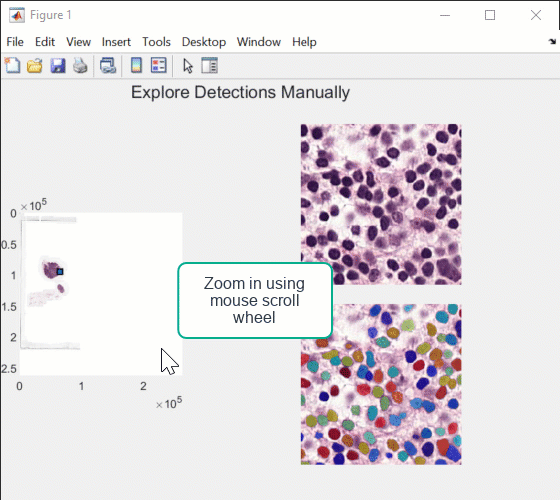Open the Insert menu
560x500 pixels.
(x=116, y=42)
